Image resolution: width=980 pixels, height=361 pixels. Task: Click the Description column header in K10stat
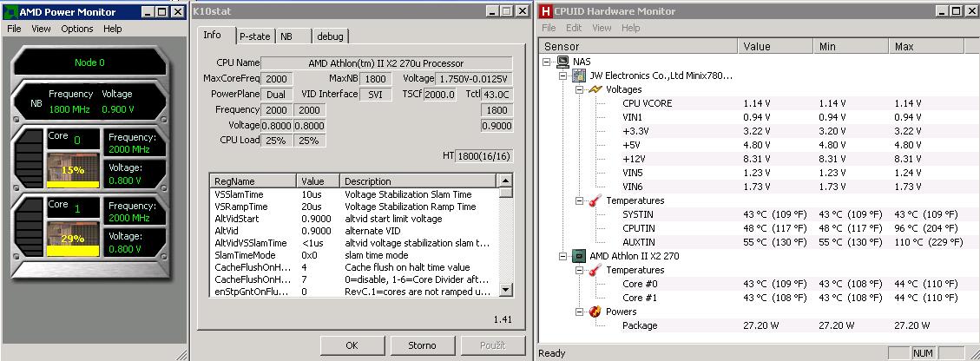pos(418,181)
